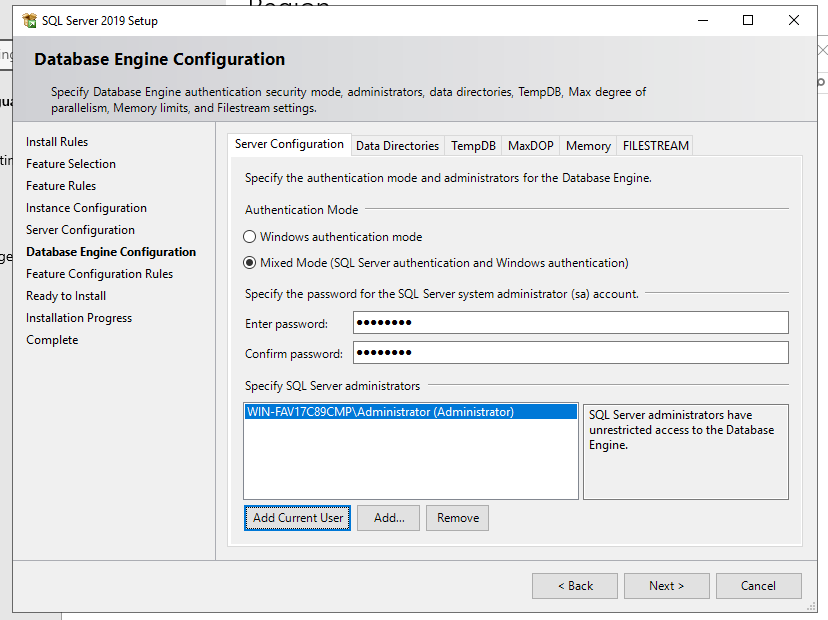
Task: Open the Memory tab
Action: click(x=588, y=146)
